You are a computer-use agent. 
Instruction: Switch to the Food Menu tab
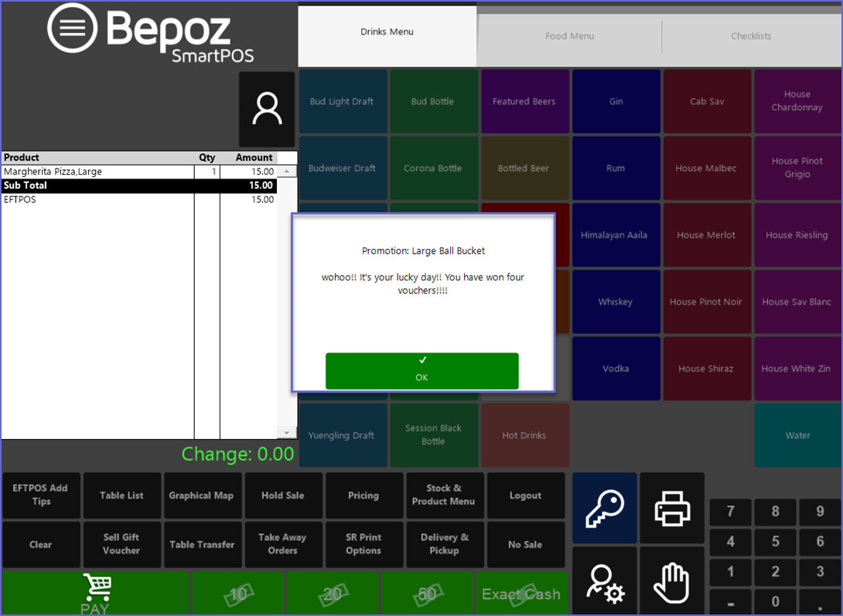coord(569,36)
